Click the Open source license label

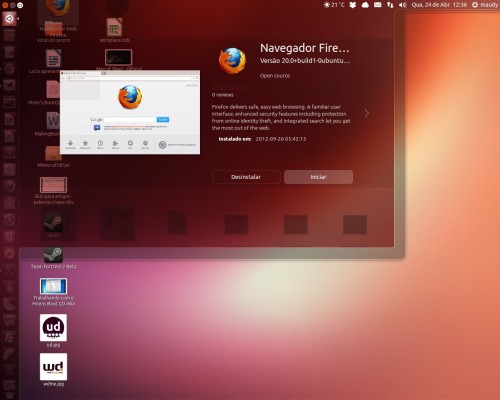tap(275, 76)
